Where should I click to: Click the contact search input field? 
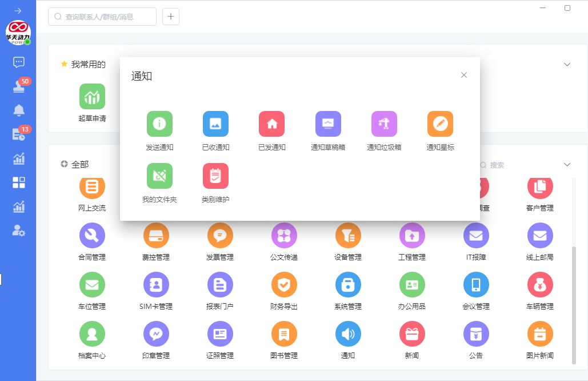tap(103, 17)
